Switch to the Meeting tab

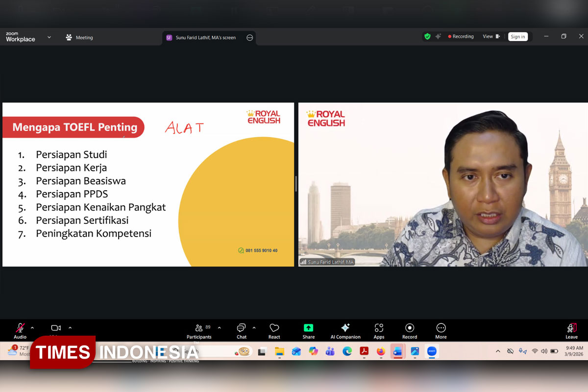coord(79,37)
